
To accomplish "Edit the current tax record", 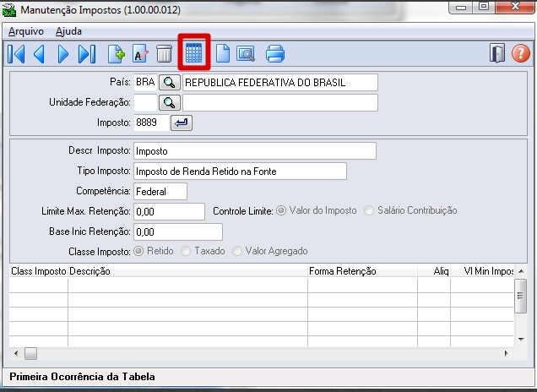I will [140, 54].
